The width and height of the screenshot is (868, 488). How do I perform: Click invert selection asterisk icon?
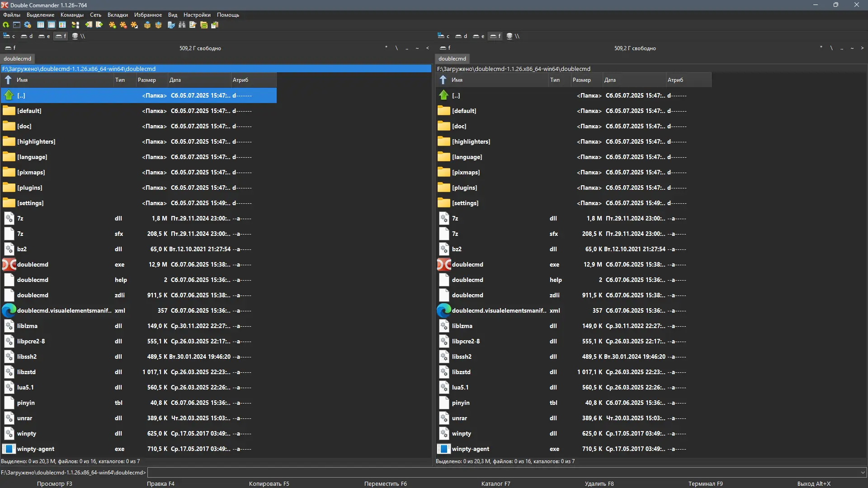(134, 25)
